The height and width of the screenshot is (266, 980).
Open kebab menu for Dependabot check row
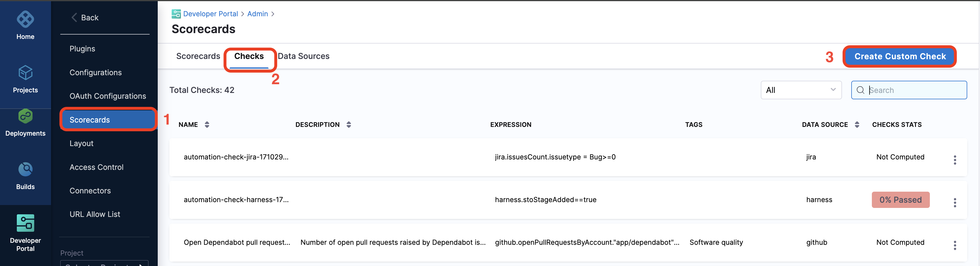(954, 245)
